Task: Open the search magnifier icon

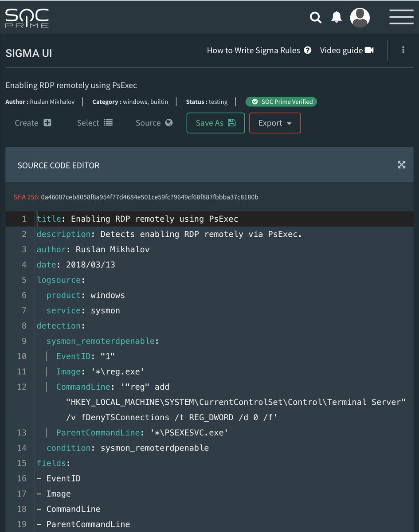Action: point(315,17)
